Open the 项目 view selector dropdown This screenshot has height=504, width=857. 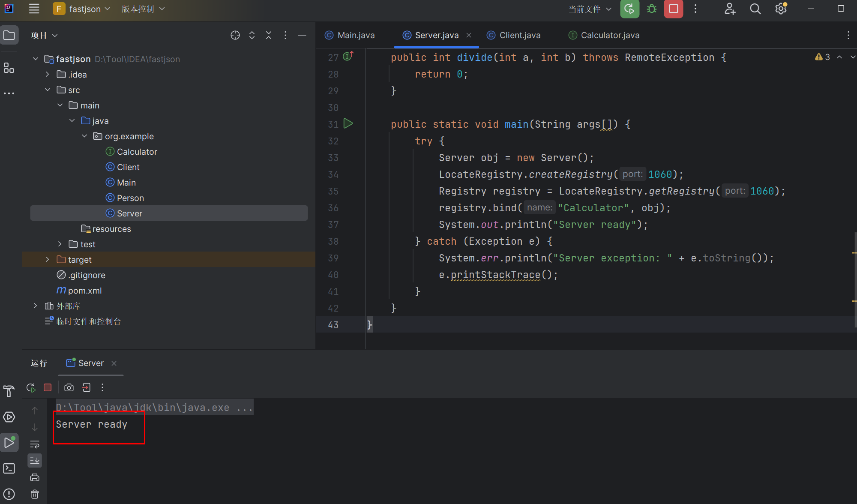coord(44,35)
